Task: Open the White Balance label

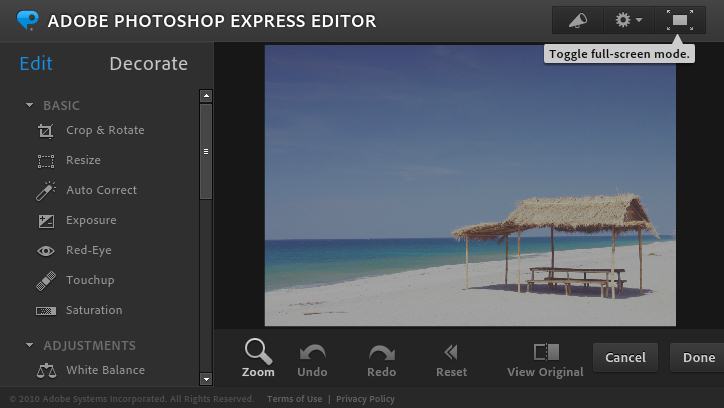Action: (x=105, y=370)
